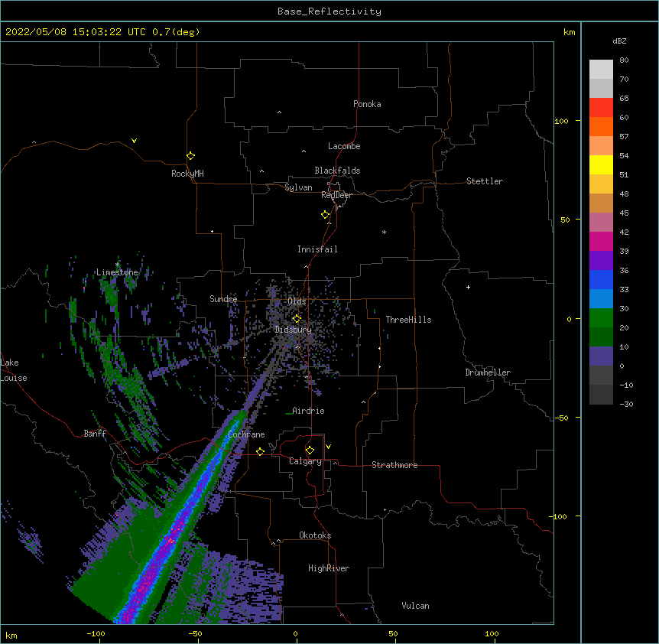Click the yellow diamond marker above Calgary
This screenshot has height=644, width=659.
[310, 450]
